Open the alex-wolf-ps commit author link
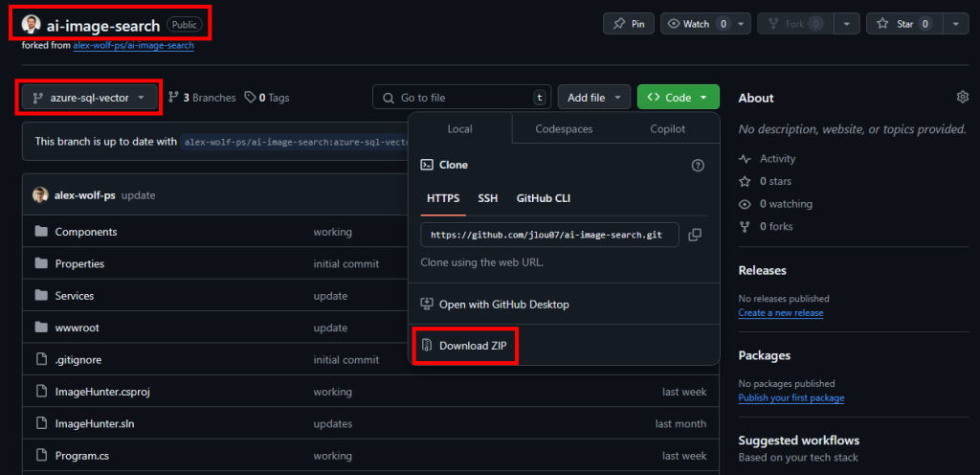 point(85,195)
